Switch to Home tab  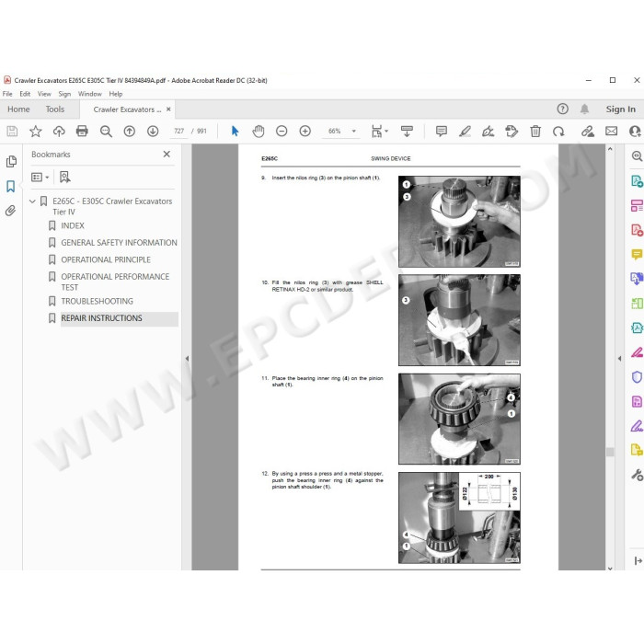click(18, 109)
